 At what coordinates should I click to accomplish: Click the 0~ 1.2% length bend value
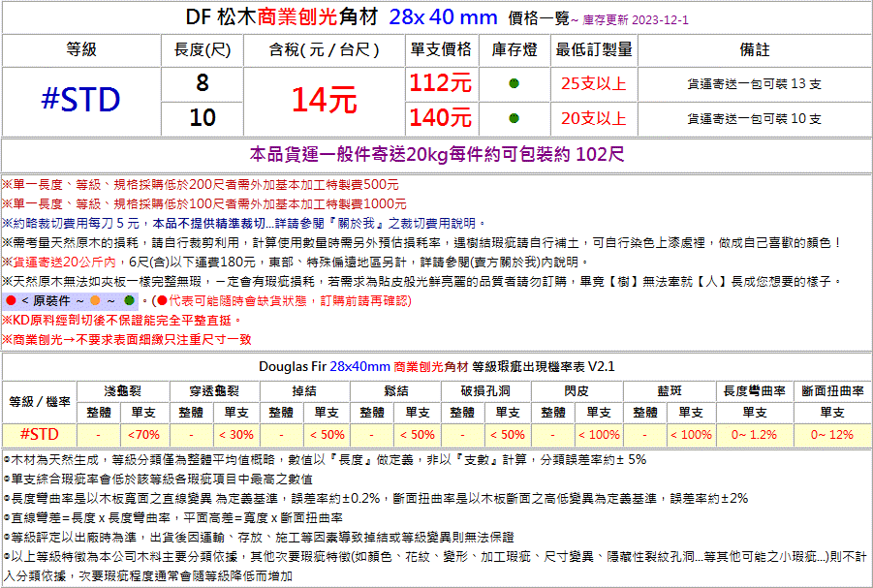[755, 434]
